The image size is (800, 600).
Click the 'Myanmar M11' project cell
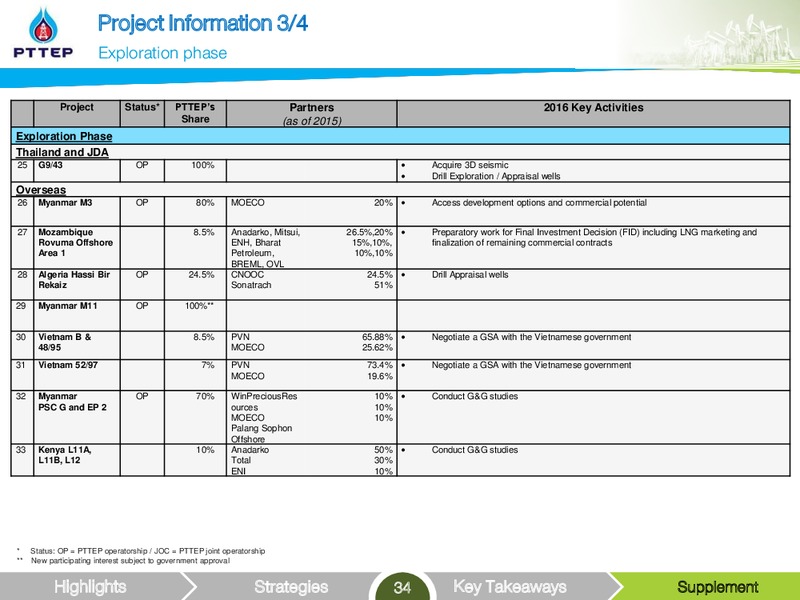pos(77,315)
